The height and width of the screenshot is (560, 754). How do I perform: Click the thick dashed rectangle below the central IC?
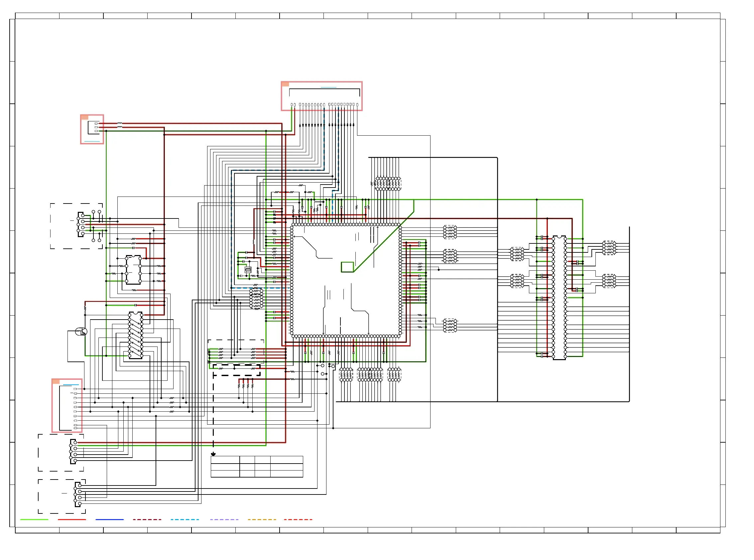[236, 370]
